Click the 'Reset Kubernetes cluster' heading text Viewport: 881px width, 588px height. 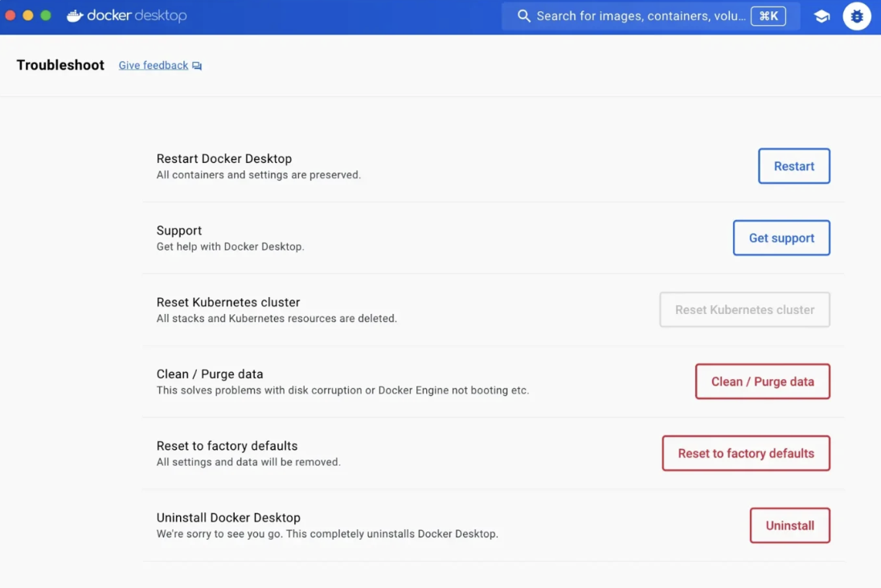(228, 302)
